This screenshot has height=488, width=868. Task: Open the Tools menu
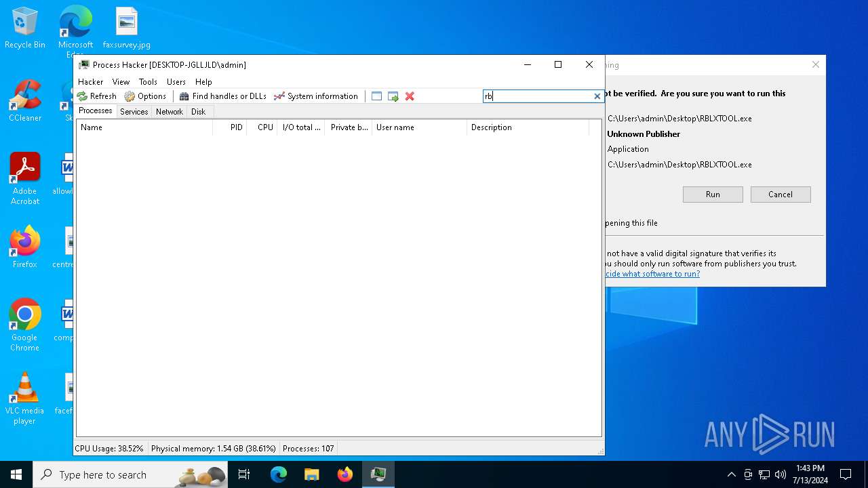(148, 81)
